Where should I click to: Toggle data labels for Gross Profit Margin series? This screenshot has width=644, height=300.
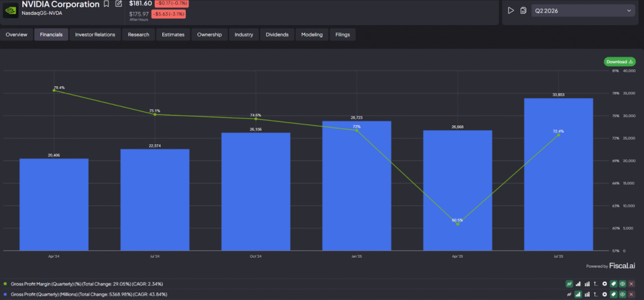tap(614, 284)
